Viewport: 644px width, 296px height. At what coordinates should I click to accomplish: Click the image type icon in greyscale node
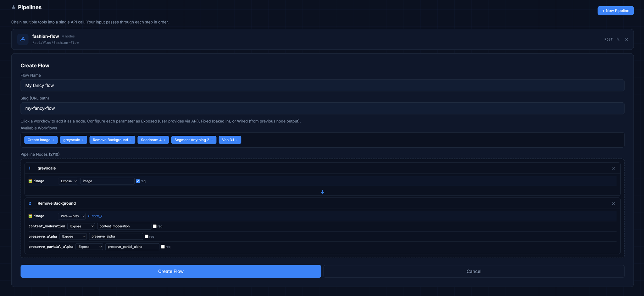coord(30,181)
